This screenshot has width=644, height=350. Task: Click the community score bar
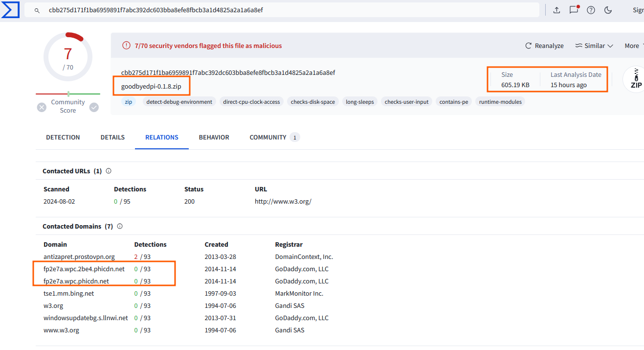[x=68, y=93]
